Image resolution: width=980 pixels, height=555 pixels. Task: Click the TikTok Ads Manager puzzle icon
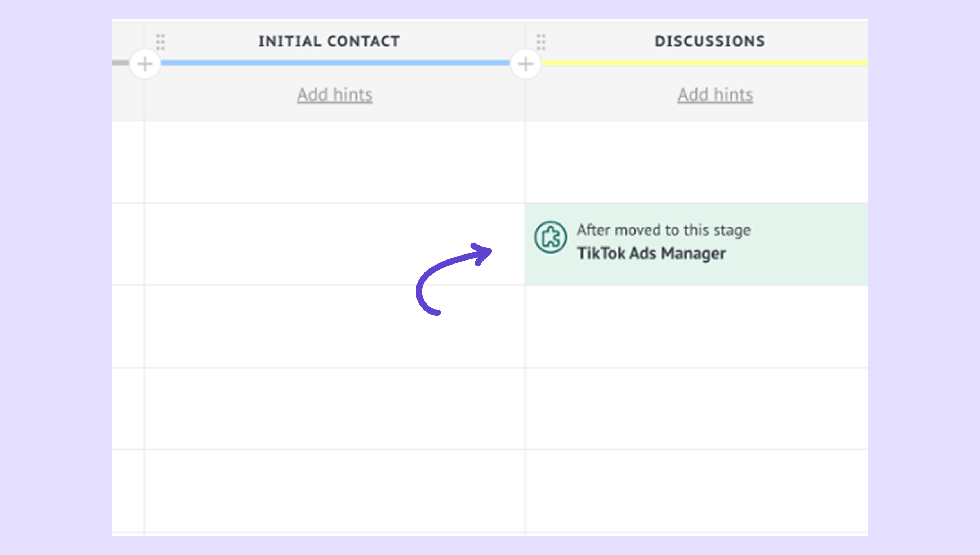(x=550, y=237)
